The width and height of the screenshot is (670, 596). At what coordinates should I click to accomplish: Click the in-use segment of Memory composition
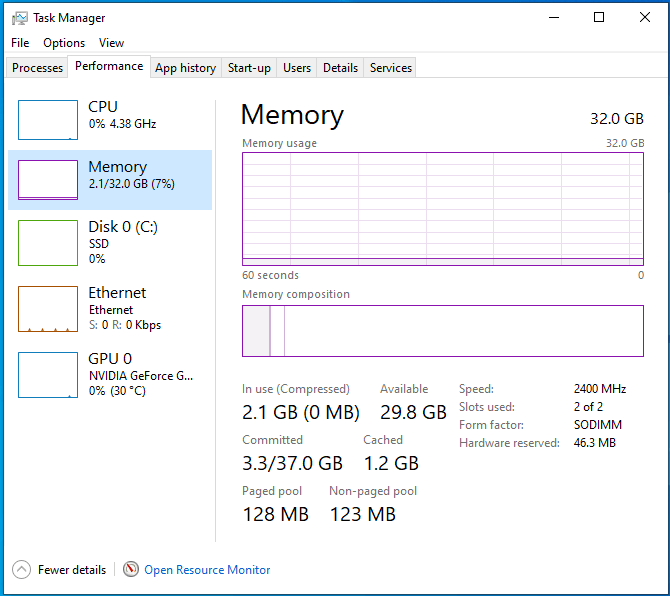pos(256,331)
